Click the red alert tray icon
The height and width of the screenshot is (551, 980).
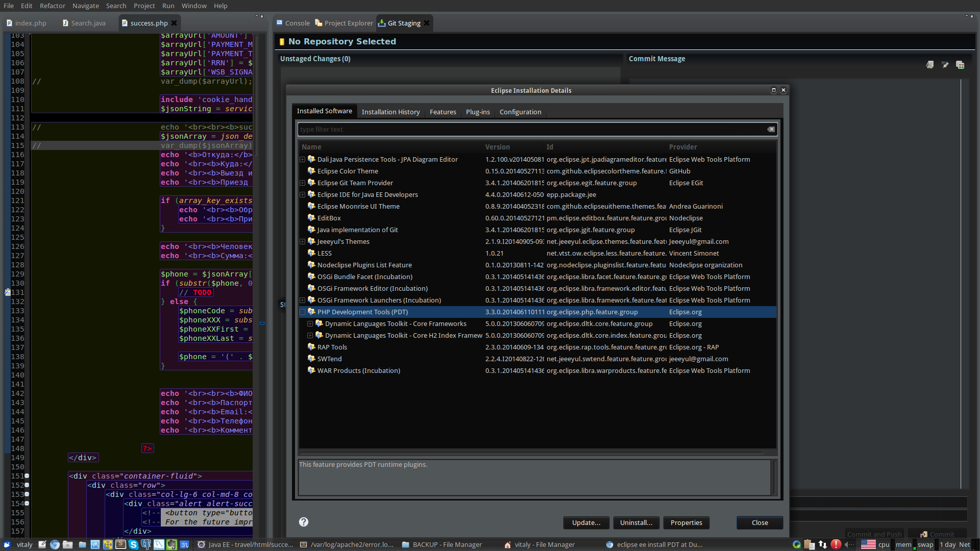pyautogui.click(x=836, y=544)
